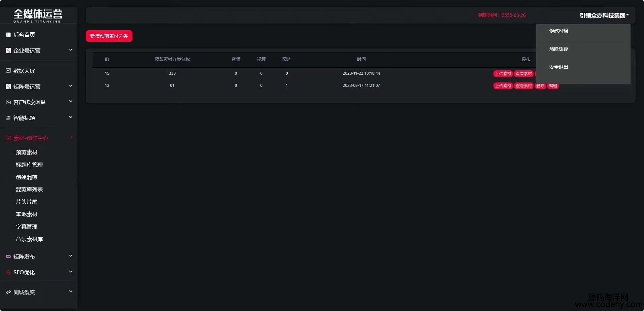Click 上传素材 for category 333
This screenshot has width=644, height=311.
[x=503, y=74]
